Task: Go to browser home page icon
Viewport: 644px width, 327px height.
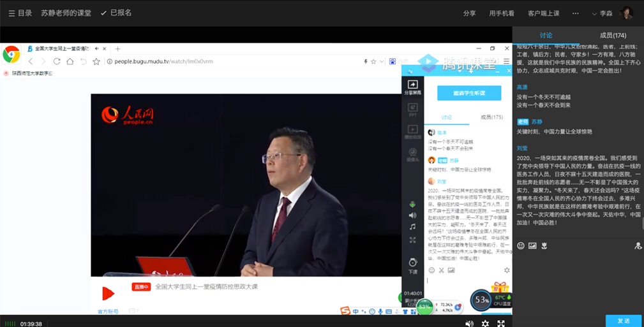Action: point(70,62)
